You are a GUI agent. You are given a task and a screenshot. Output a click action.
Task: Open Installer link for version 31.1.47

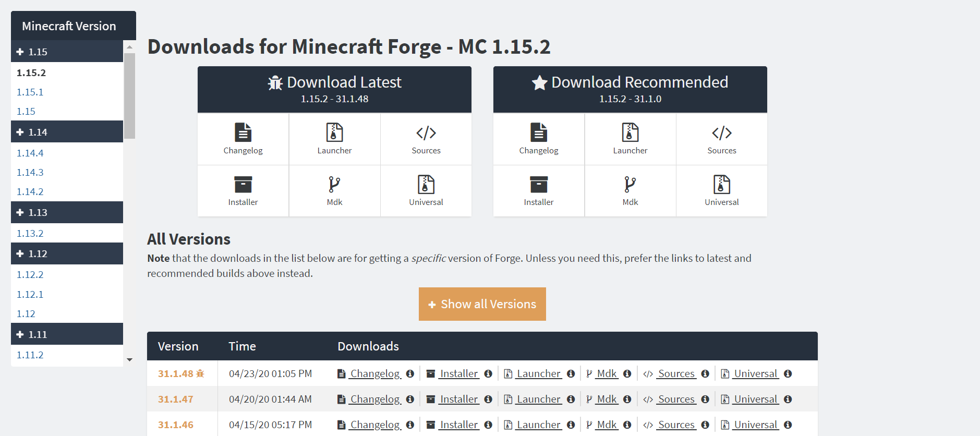(459, 399)
